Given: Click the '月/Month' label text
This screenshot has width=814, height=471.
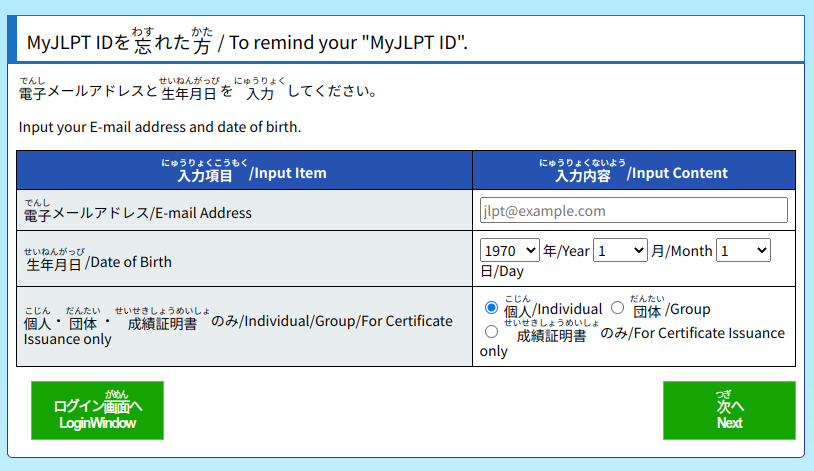Looking at the screenshot, I should tap(682, 251).
